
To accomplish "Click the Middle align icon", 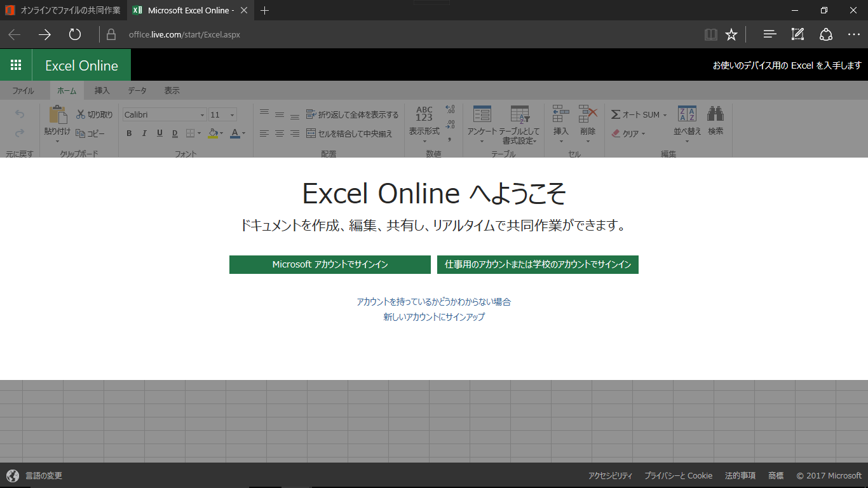I will [x=280, y=115].
